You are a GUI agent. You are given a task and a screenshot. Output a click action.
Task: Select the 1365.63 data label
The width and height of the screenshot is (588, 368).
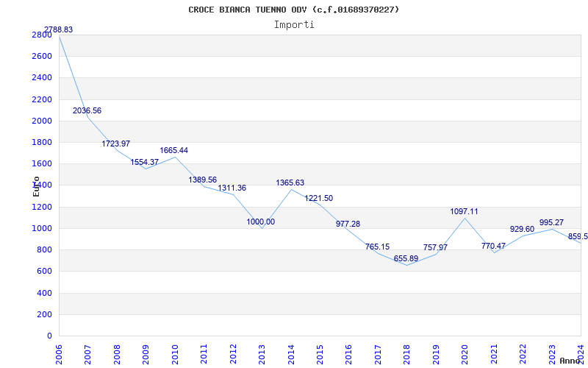pos(290,183)
